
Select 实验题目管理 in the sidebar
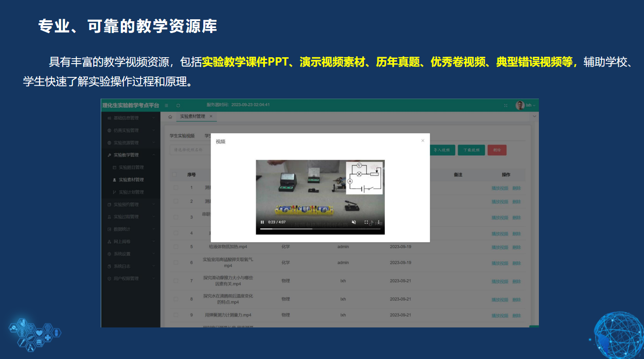point(131,167)
